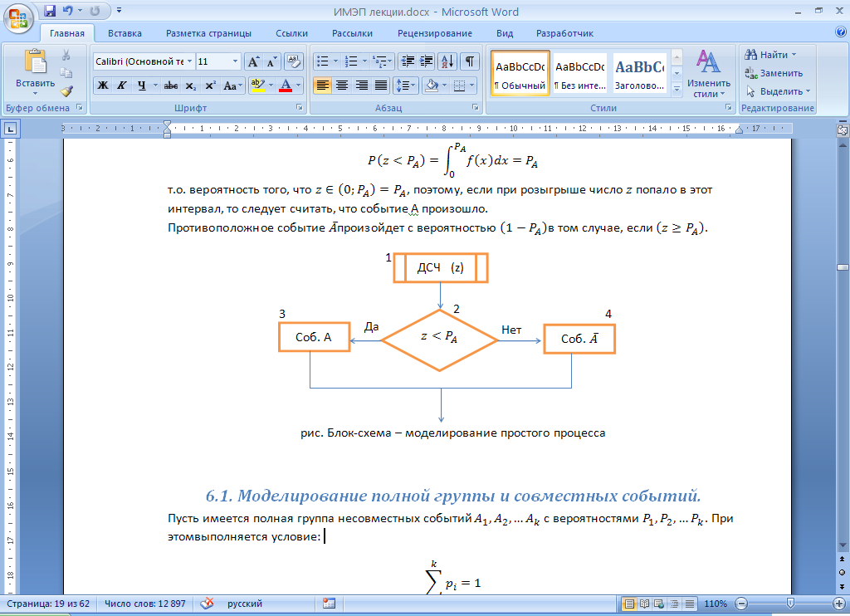Open change case Aa menu
Viewport: 850px width, 616px height.
[x=232, y=86]
